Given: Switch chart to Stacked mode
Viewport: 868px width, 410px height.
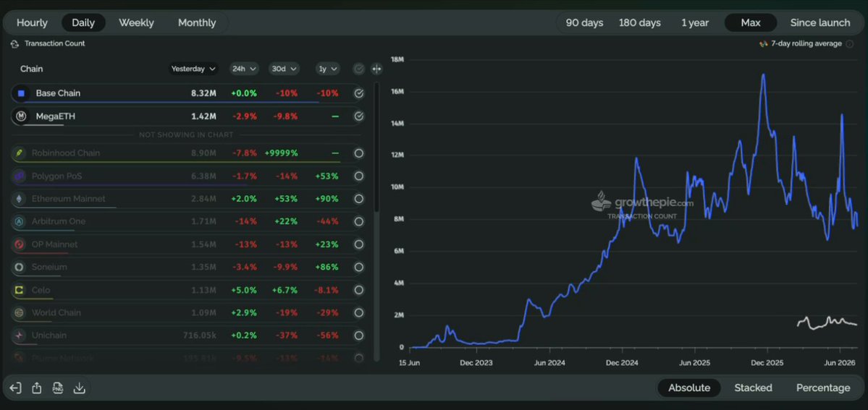Looking at the screenshot, I should point(753,388).
